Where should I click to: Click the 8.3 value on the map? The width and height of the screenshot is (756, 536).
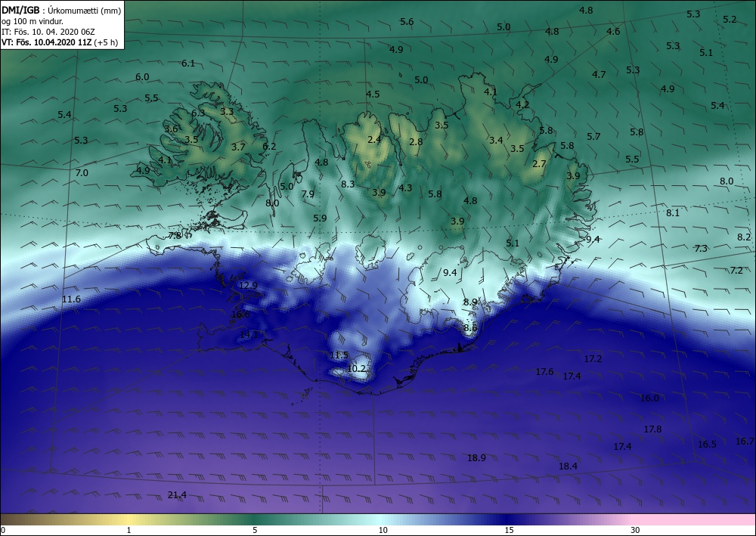348,184
